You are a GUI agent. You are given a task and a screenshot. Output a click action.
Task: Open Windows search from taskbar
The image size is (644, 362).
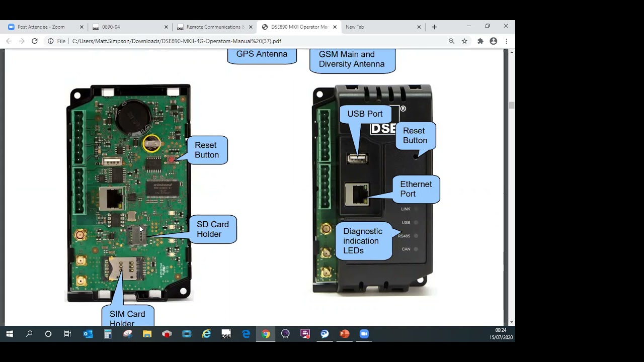click(29, 334)
